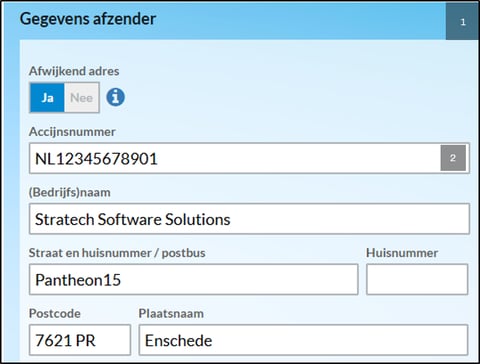Click the (Bedrijfs)naam label
480x364 pixels.
[69, 192]
